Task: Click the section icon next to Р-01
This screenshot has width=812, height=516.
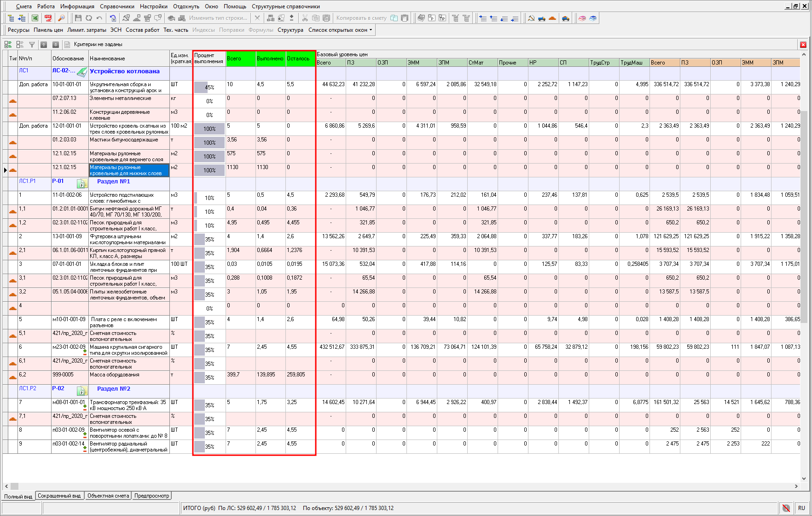Action: 82,183
